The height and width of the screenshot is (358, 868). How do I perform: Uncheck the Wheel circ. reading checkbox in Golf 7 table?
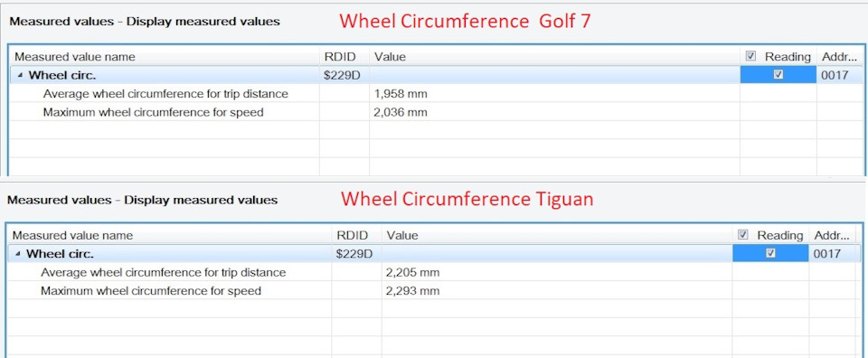(x=778, y=75)
